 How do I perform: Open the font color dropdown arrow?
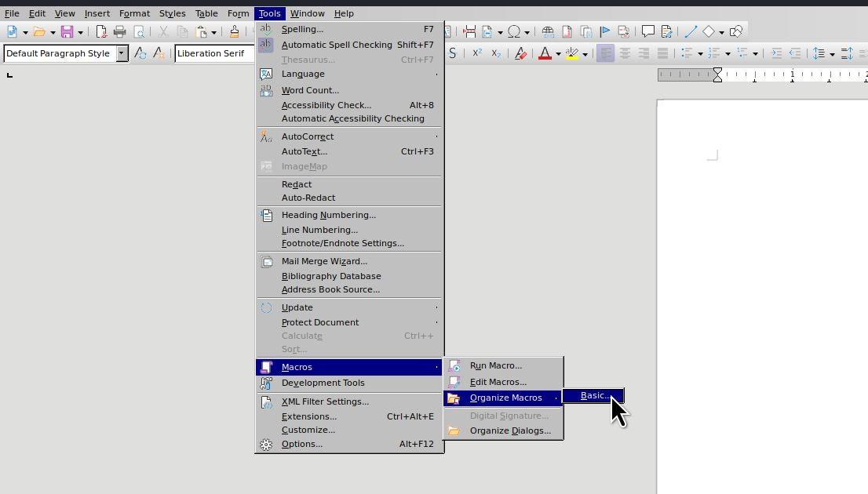[558, 53]
